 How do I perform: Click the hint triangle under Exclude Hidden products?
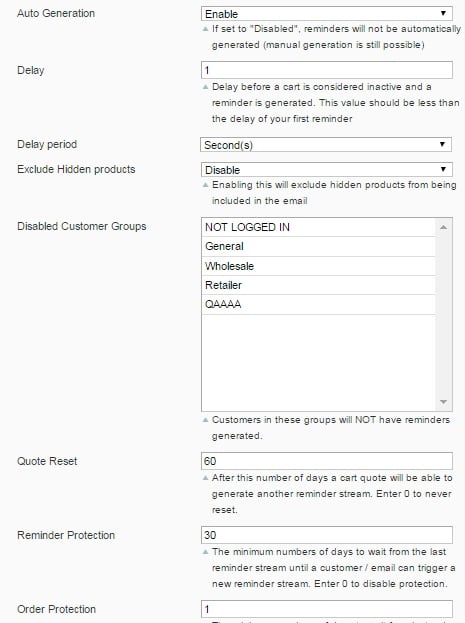click(205, 185)
